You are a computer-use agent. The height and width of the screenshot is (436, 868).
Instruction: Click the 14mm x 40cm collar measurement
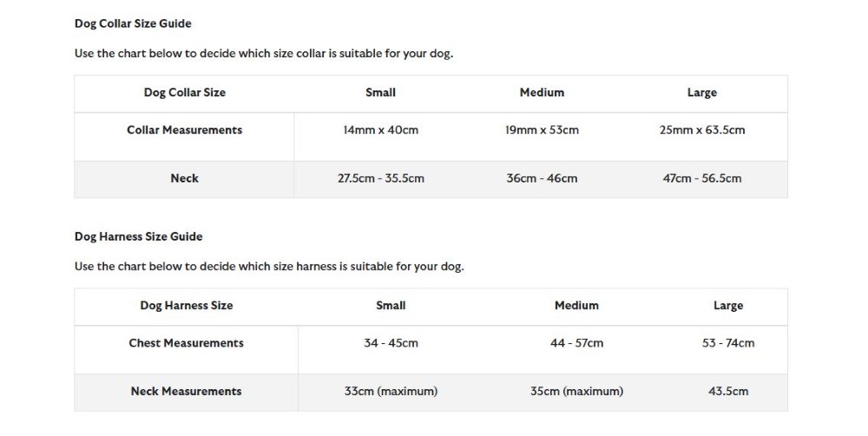tap(380, 130)
